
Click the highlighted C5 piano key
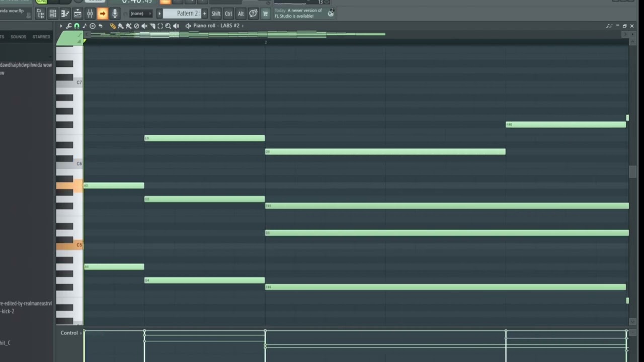(x=69, y=245)
